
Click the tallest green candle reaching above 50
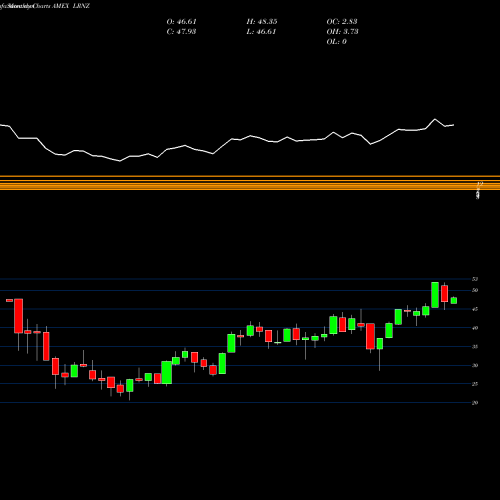[x=435, y=295]
